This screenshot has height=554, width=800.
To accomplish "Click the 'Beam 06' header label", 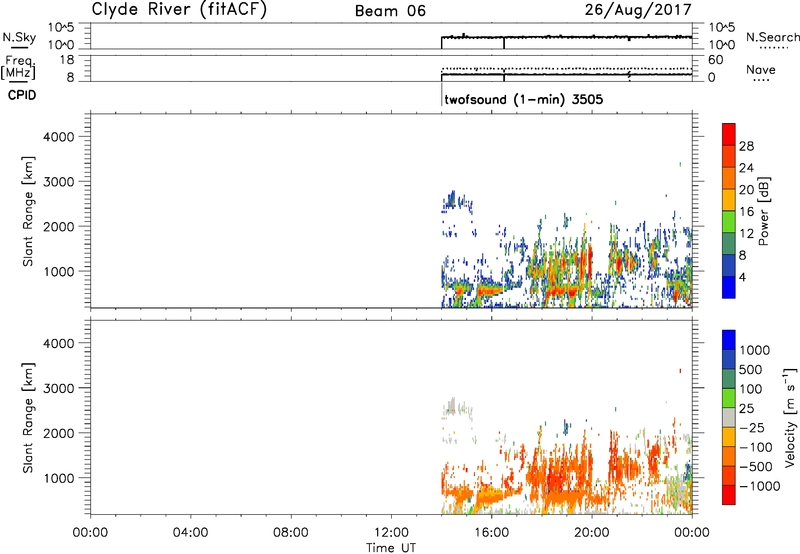I will tap(390, 11).
